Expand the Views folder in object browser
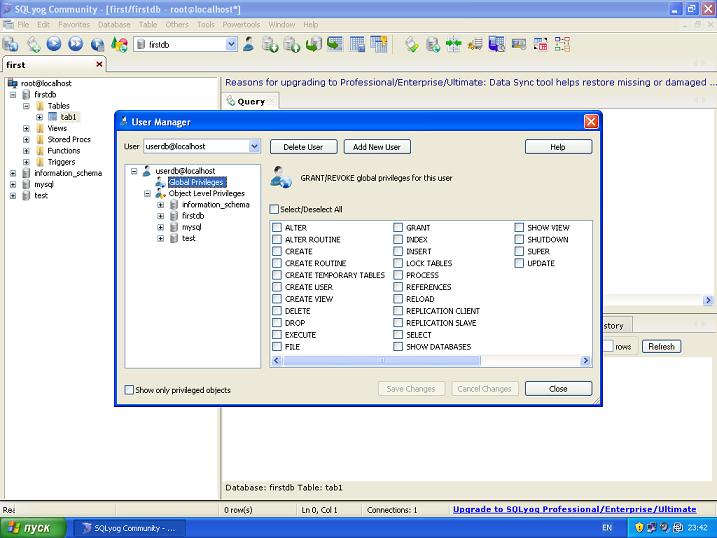The height and width of the screenshot is (538, 717). pos(26,128)
